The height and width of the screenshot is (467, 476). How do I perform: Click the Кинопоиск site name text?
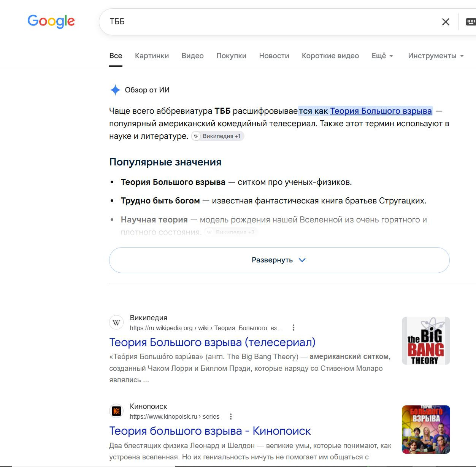click(148, 407)
